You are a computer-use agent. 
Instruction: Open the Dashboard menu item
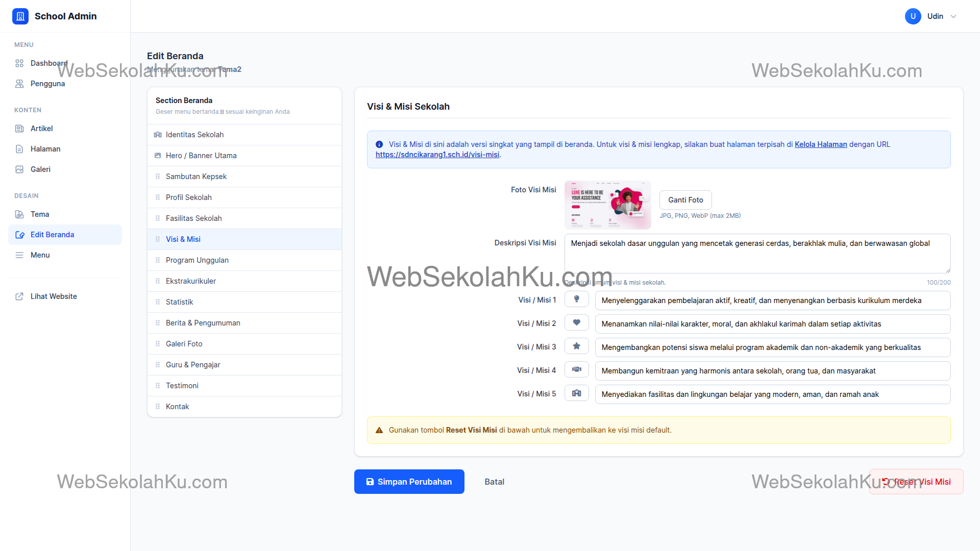[x=65, y=63]
